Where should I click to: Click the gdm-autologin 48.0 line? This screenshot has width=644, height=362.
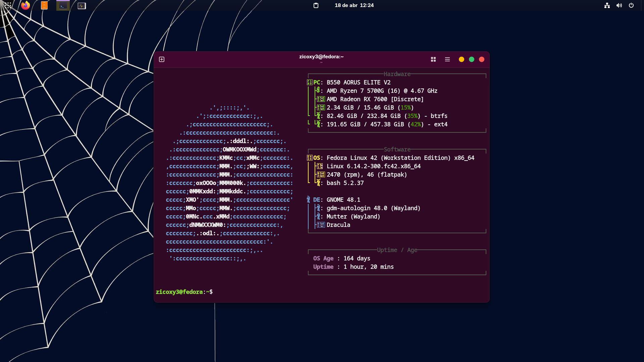[x=373, y=208]
